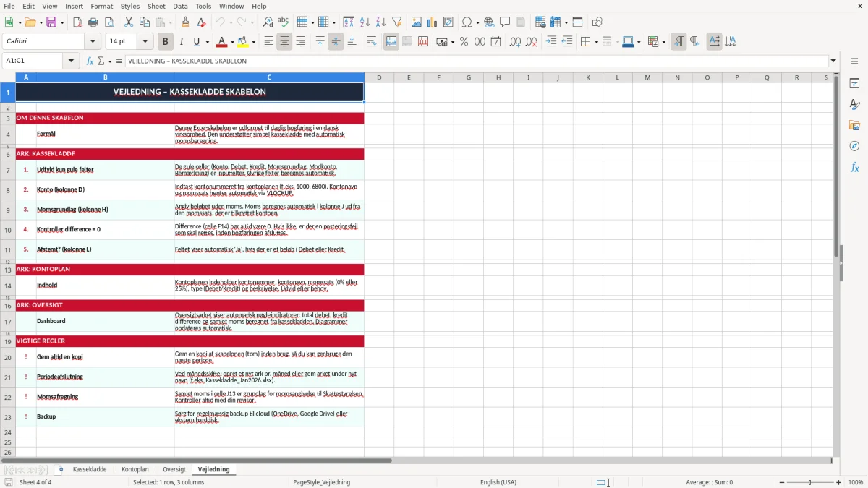Viewport: 868px width, 488px height.
Task: Click the Select Function sigma button
Action: (x=101, y=61)
